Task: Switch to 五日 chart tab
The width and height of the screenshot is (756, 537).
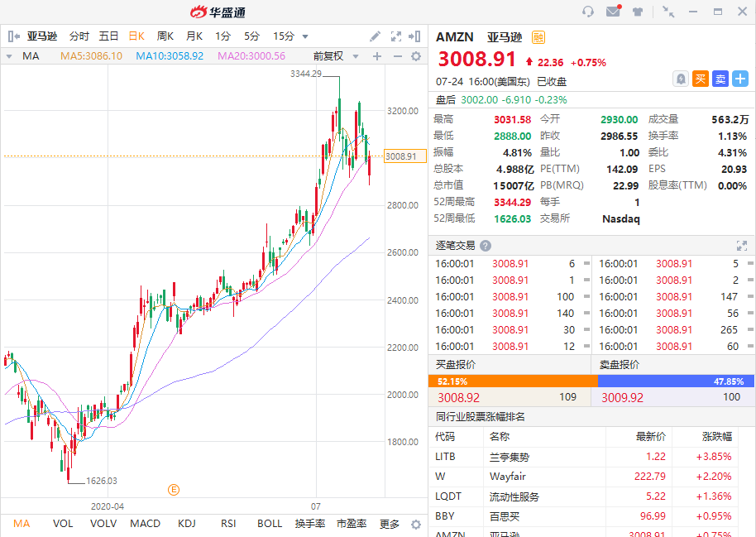Action: tap(108, 36)
